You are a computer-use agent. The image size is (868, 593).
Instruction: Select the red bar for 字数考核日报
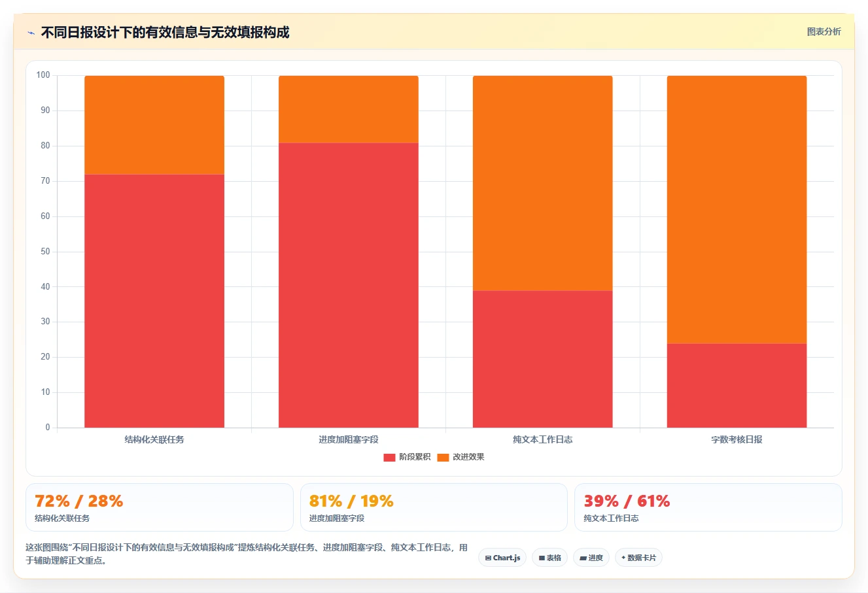pyautogui.click(x=737, y=386)
